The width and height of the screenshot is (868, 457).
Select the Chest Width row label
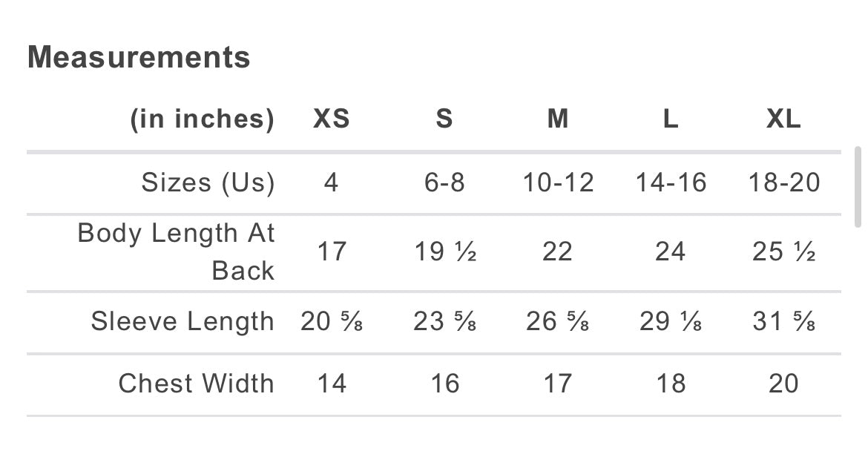pyautogui.click(x=196, y=384)
